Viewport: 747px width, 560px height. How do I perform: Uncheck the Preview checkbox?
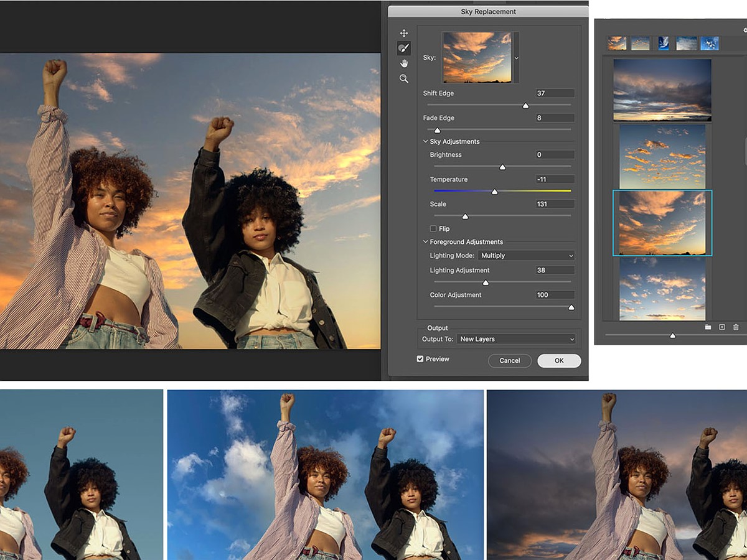coord(420,359)
